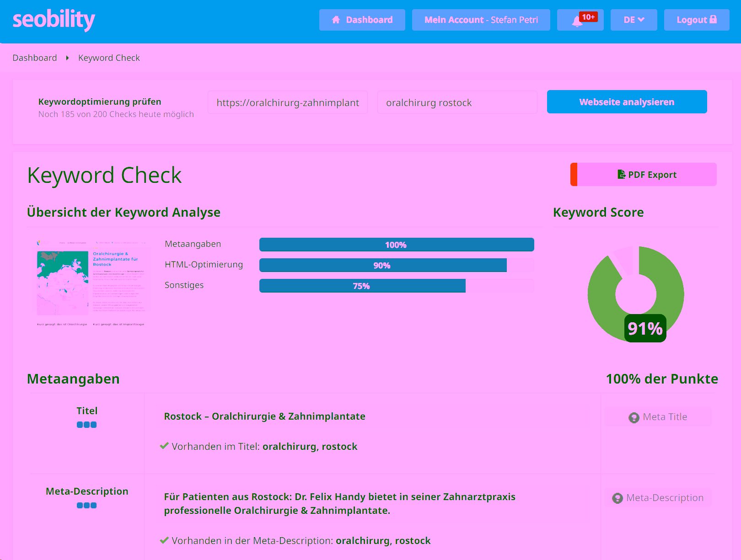Select Keyword Check in the breadcrumb
This screenshot has width=741, height=560.
(x=109, y=58)
